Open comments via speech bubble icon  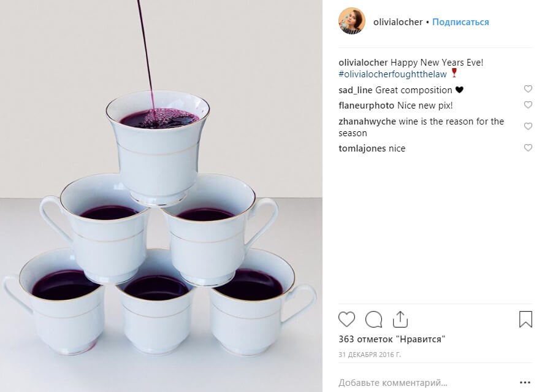(x=373, y=320)
